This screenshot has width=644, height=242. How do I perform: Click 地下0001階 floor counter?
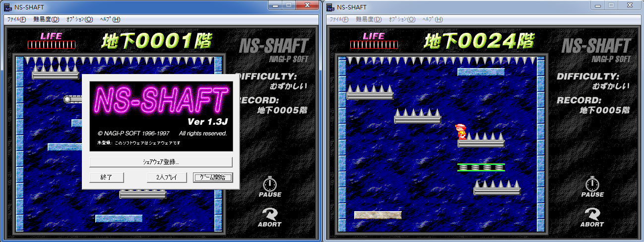coord(157,42)
